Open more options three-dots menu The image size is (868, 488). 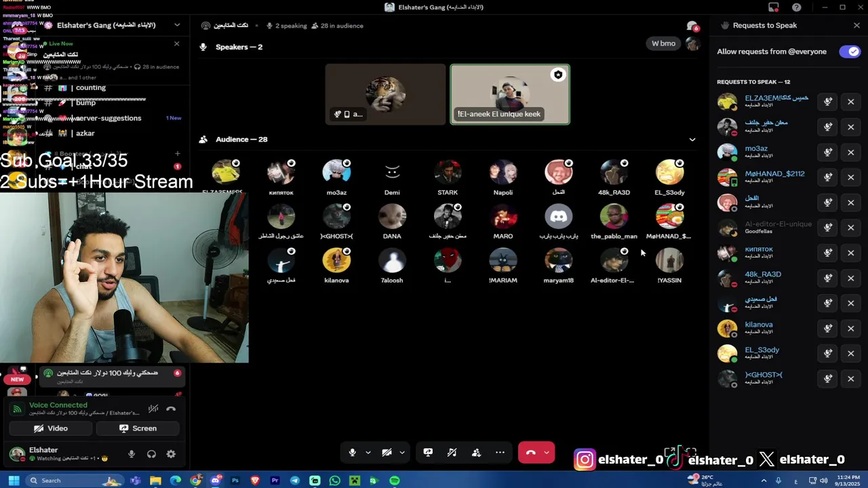coord(500,453)
